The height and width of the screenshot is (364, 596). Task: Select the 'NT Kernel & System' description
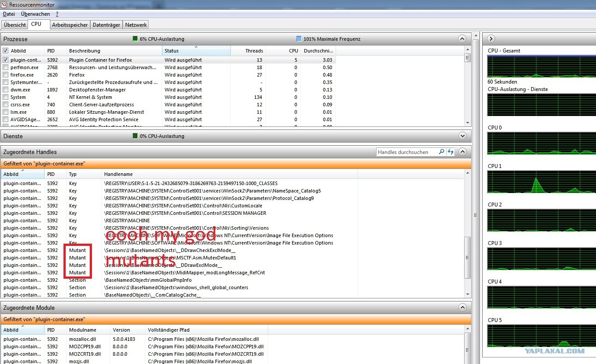[91, 97]
